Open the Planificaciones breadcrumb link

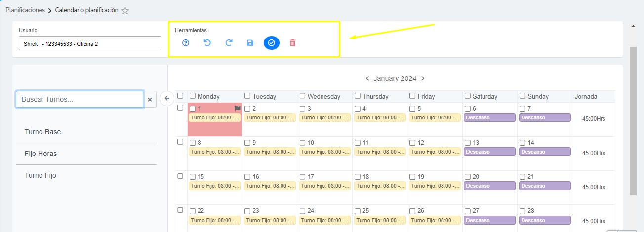tap(25, 10)
